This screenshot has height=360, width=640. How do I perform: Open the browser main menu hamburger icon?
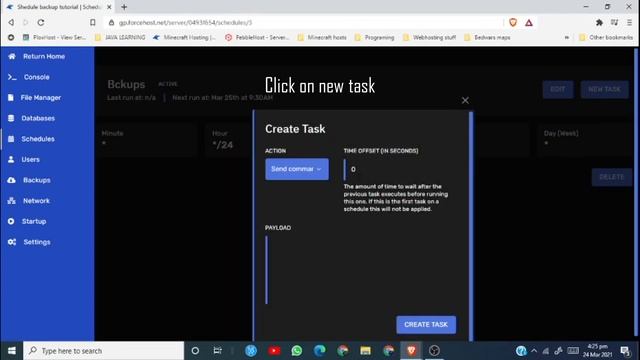point(629,22)
